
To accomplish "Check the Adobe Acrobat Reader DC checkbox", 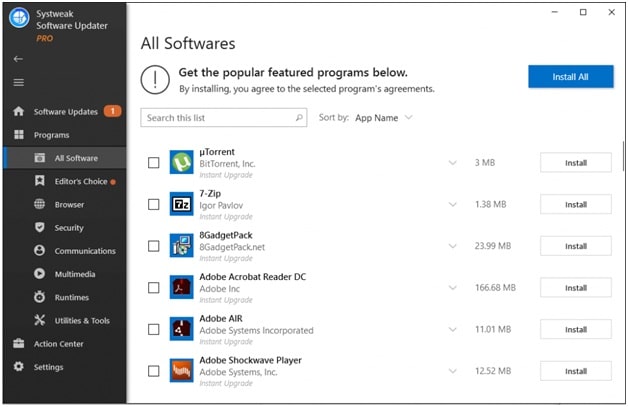I will coord(154,288).
